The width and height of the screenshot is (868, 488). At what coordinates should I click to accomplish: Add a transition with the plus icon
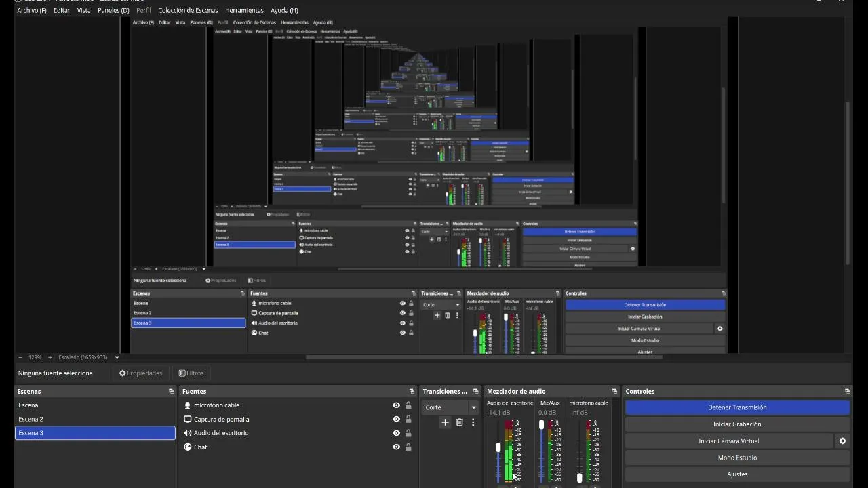click(445, 422)
